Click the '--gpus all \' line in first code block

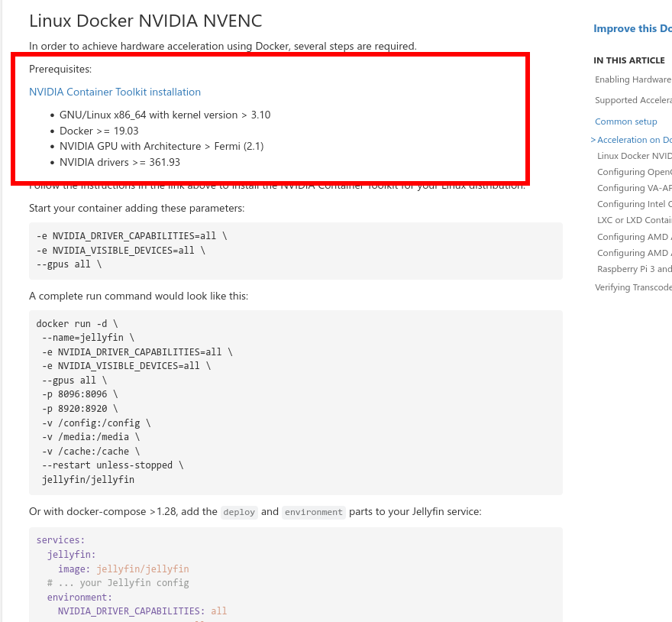click(69, 264)
